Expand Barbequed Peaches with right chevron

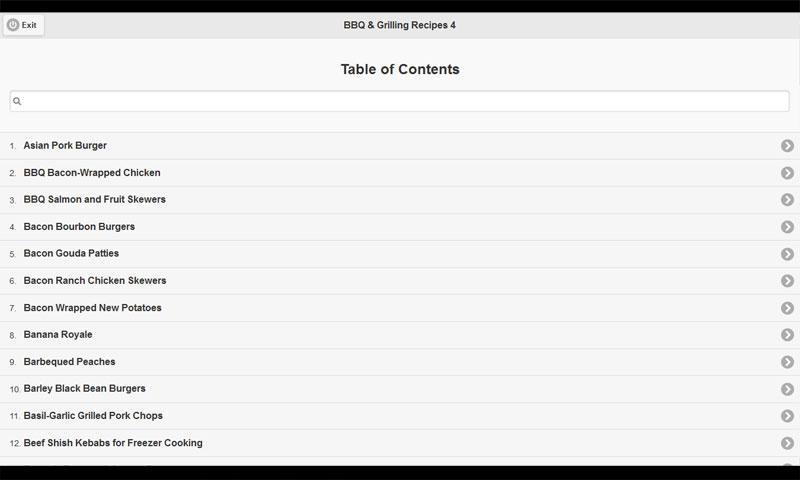click(787, 362)
